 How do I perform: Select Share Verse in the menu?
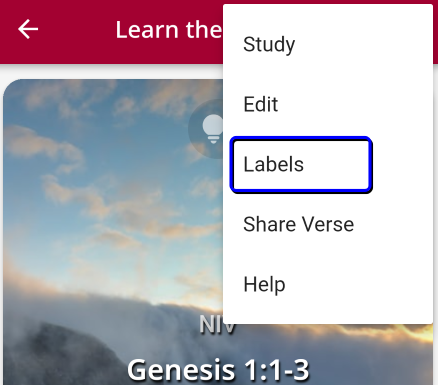[x=328, y=224]
